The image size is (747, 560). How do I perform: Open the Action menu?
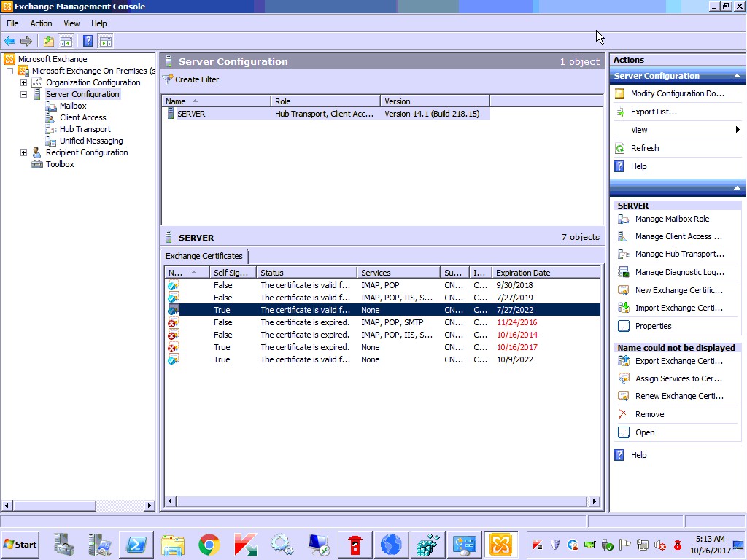41,23
